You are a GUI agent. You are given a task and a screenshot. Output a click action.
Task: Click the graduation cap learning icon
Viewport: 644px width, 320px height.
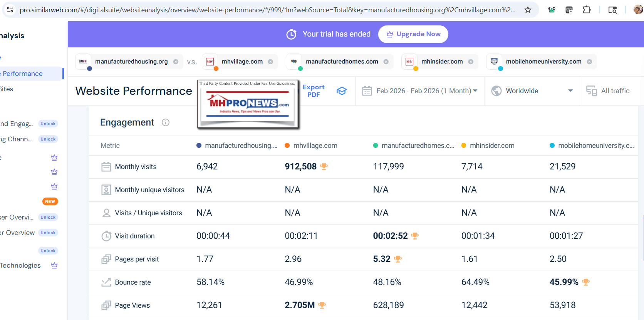click(x=342, y=91)
